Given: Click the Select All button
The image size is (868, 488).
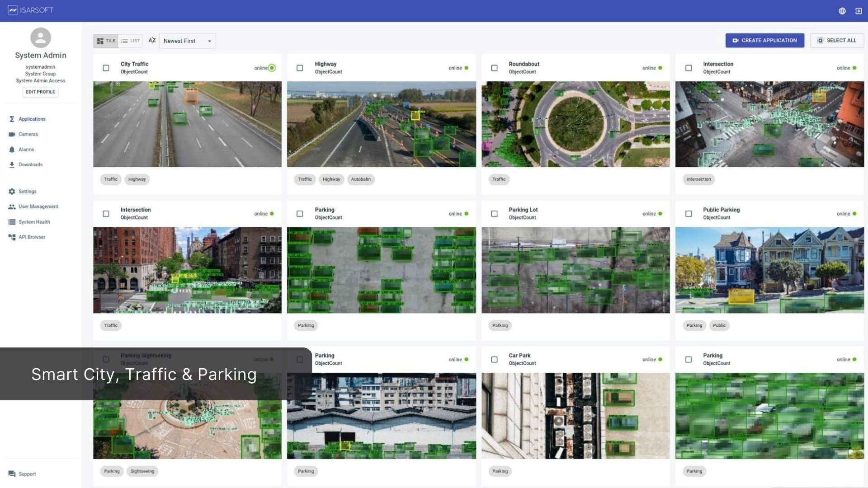Looking at the screenshot, I should point(837,40).
